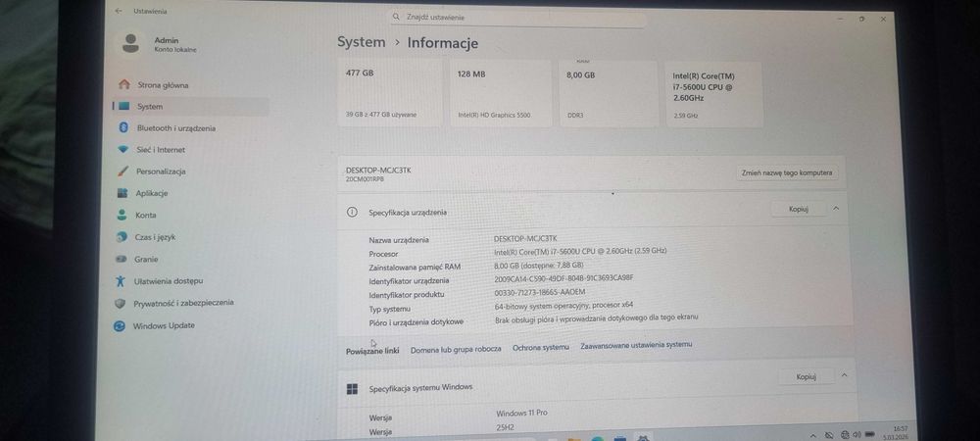
Task: Open the 477 GB storage card
Action: coord(390,93)
